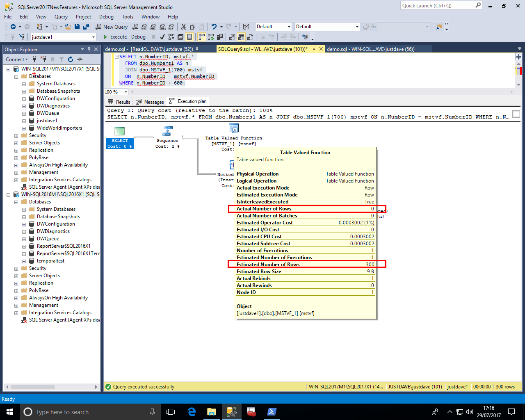Open Activity Monitor from Object Explorer toolbar
This screenshot has width=525, height=420.
pos(80,59)
